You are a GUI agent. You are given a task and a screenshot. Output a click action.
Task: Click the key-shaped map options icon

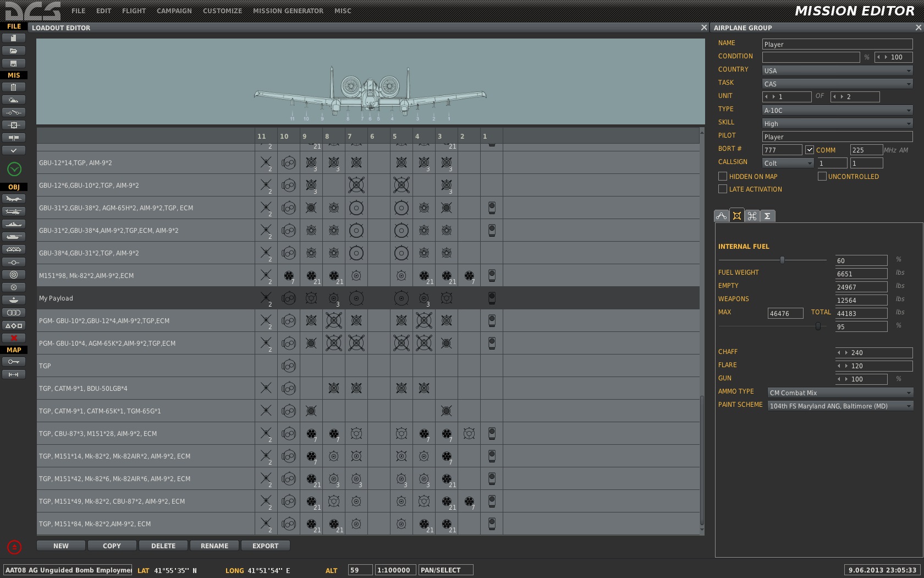pos(14,362)
